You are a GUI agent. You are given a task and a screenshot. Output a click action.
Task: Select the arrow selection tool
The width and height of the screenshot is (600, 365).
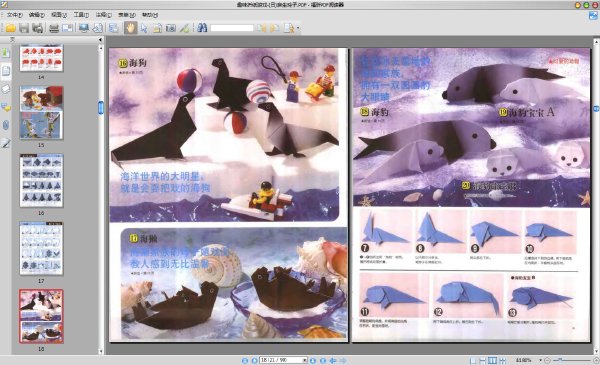click(144, 28)
